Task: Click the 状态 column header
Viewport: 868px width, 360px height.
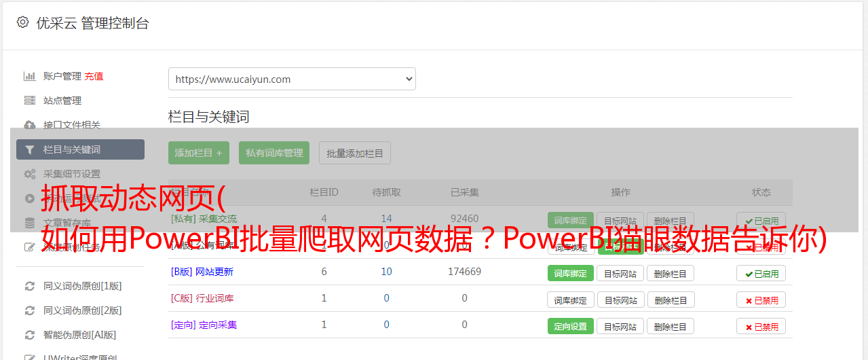Action: pyautogui.click(x=761, y=192)
